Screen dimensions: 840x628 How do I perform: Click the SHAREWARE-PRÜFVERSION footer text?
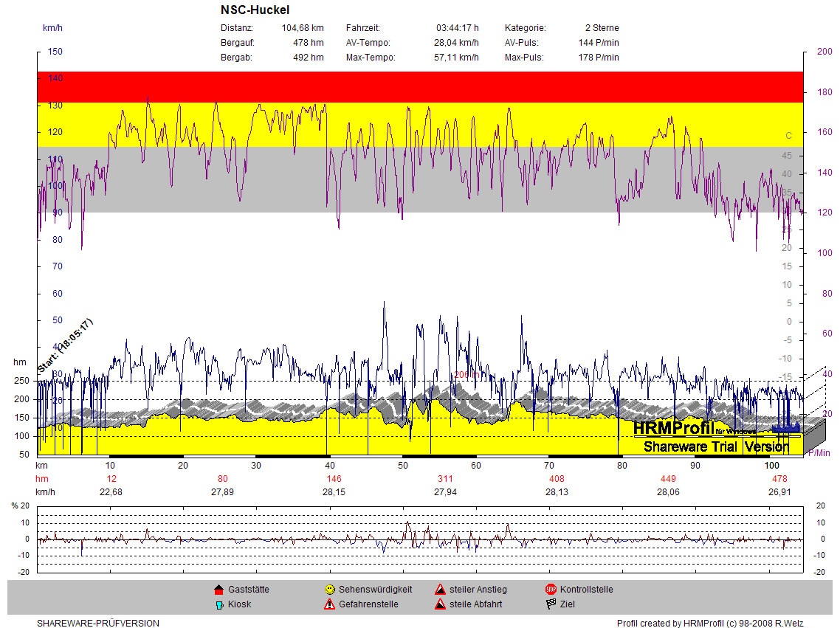(x=98, y=624)
